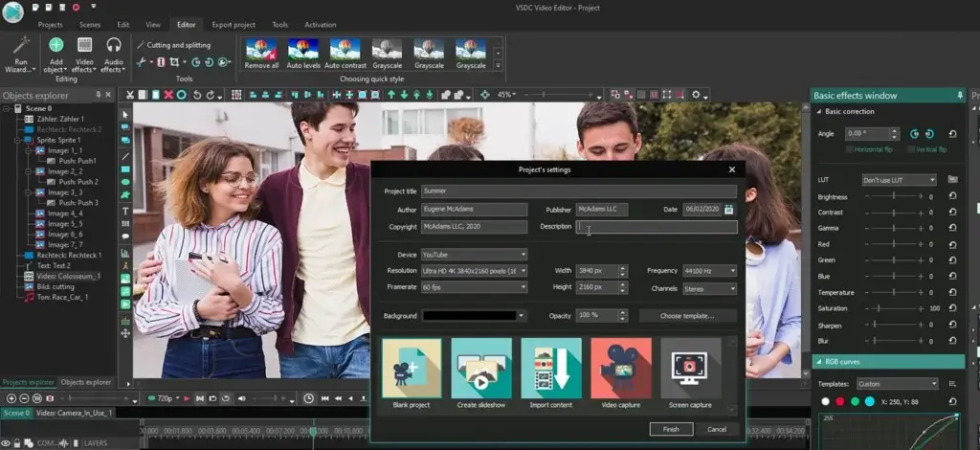
Task: Click the redo arrow in toolbar
Action: pyautogui.click(x=211, y=95)
